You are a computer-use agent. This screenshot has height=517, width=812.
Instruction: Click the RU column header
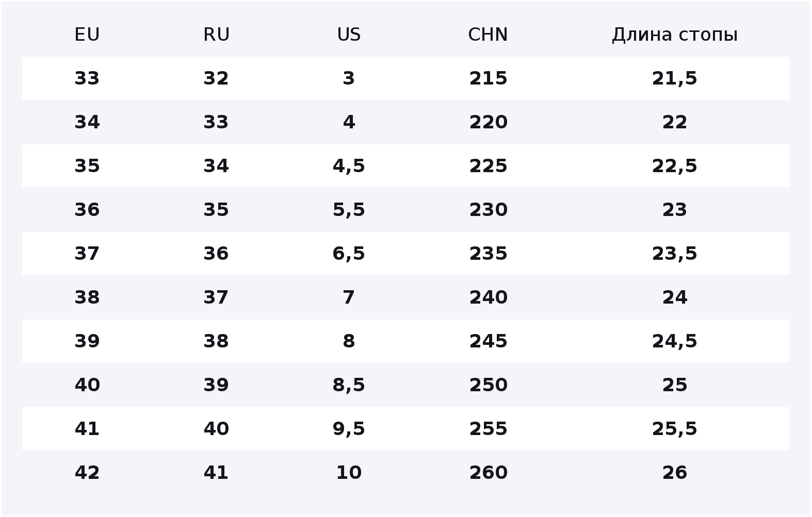pyautogui.click(x=216, y=35)
